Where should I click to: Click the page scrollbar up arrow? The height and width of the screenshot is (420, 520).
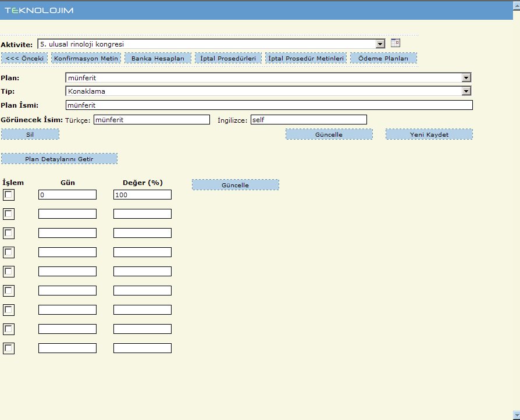[517, 5]
